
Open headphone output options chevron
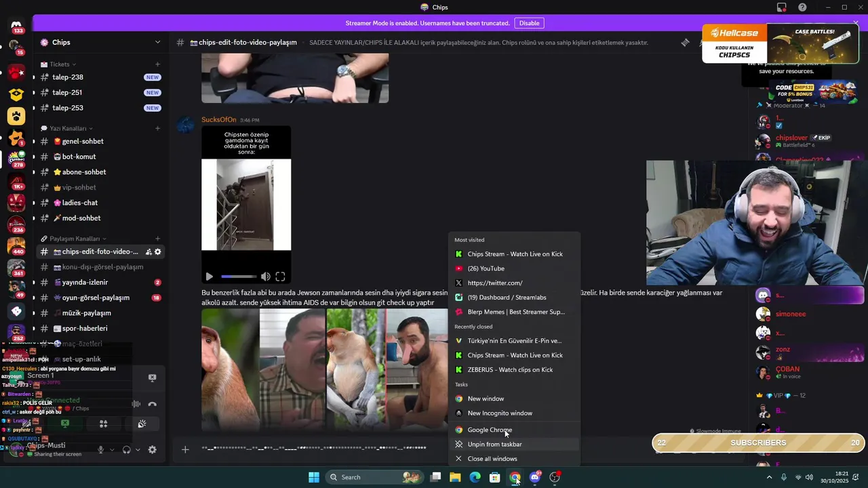tap(138, 449)
